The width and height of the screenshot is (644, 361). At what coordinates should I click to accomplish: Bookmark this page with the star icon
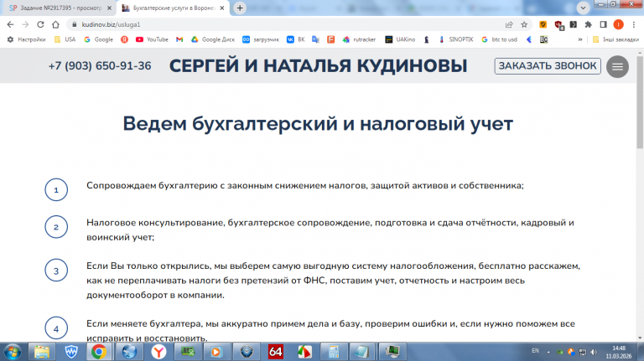524,24
